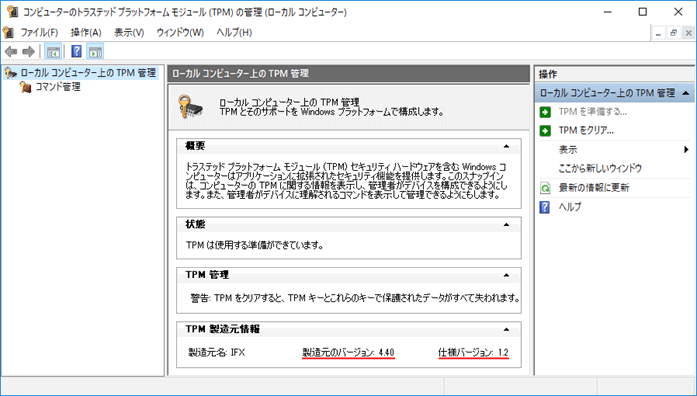Collapse the 状態 section
697x396 pixels.
(x=506, y=225)
